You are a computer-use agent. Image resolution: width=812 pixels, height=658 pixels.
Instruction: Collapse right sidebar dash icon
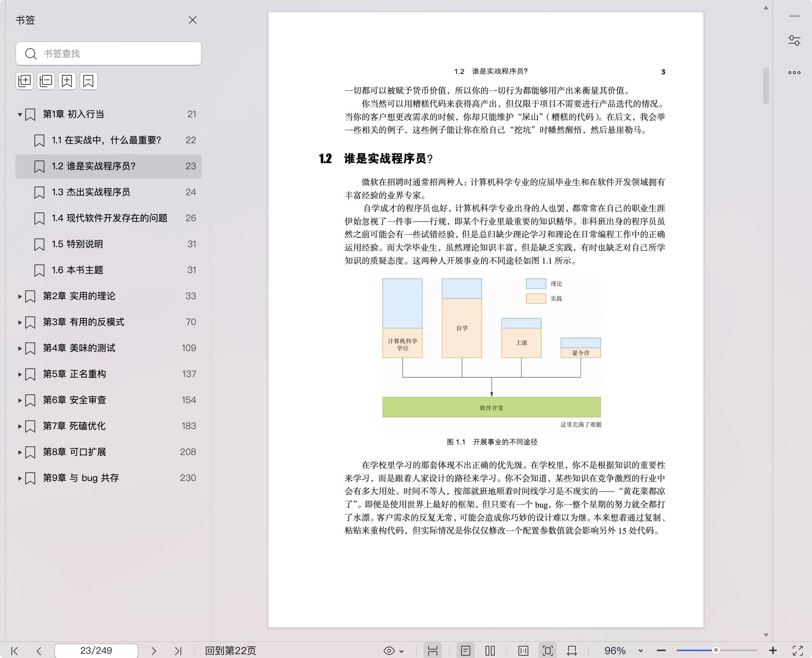tap(794, 16)
